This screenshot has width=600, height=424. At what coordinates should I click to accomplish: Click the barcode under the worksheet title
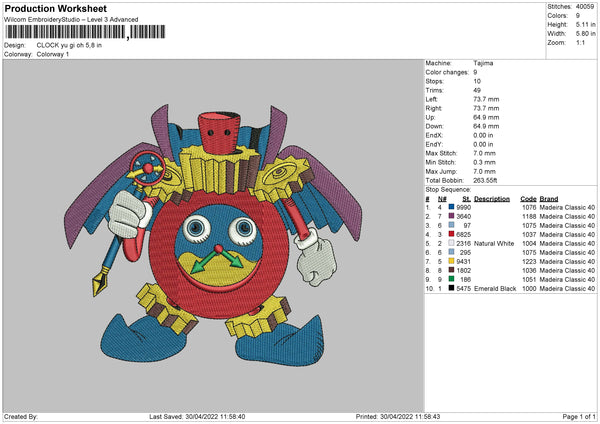click(x=85, y=32)
